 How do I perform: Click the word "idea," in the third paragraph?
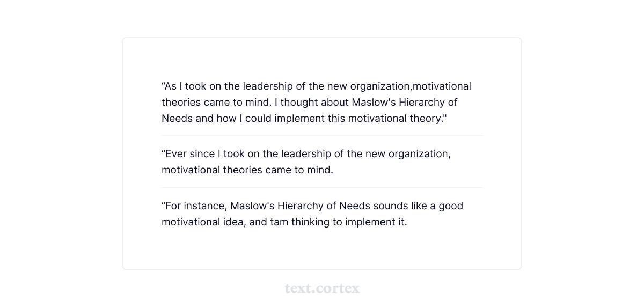click(x=235, y=222)
